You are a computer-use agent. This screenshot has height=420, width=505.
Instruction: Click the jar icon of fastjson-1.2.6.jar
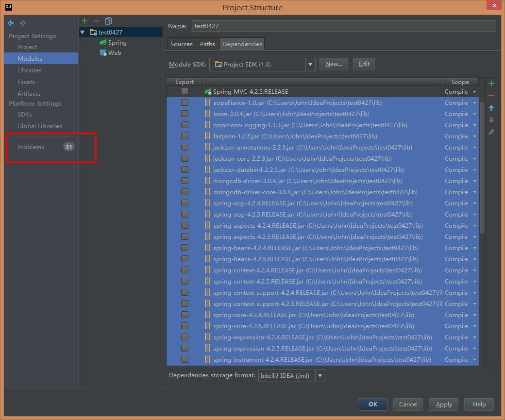(208, 136)
